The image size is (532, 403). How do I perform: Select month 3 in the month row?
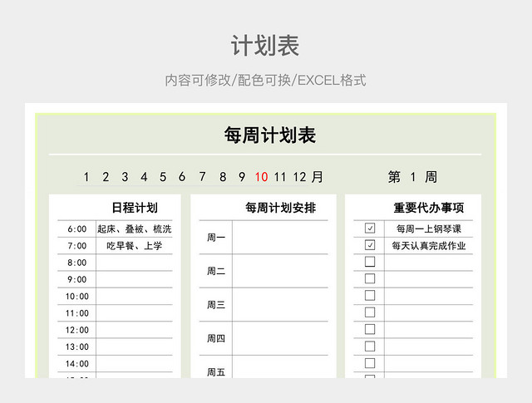[125, 177]
